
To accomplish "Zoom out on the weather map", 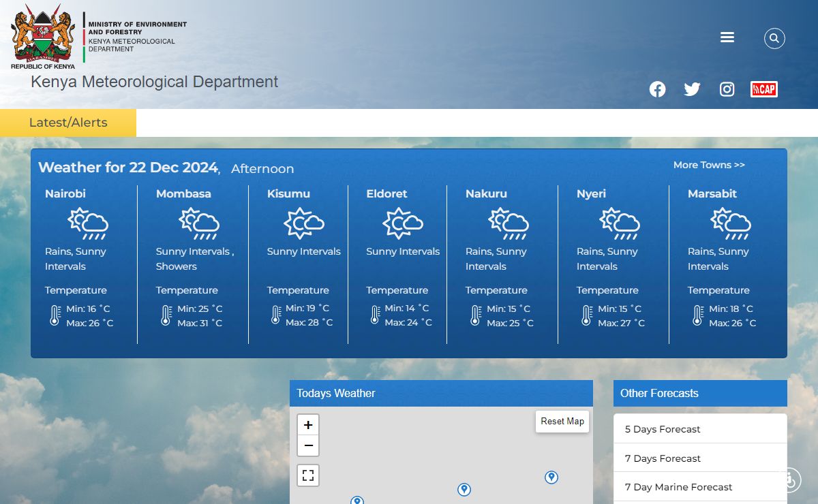I will point(308,445).
